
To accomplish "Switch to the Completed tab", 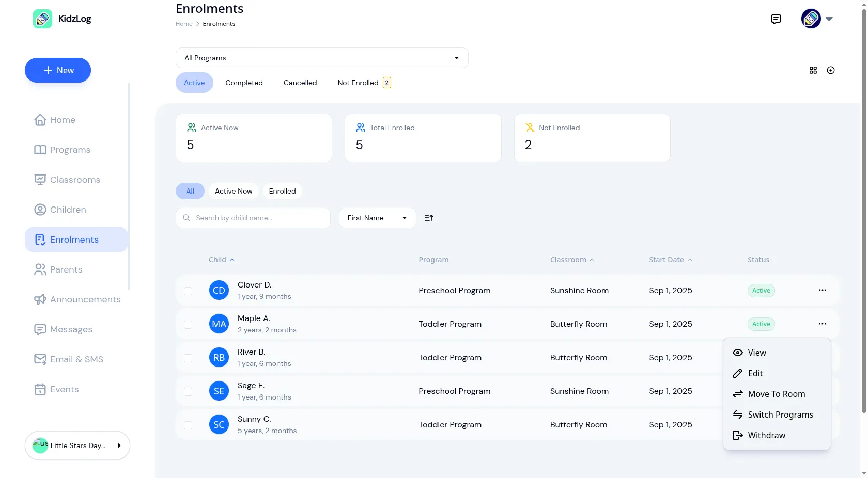I will [x=244, y=83].
